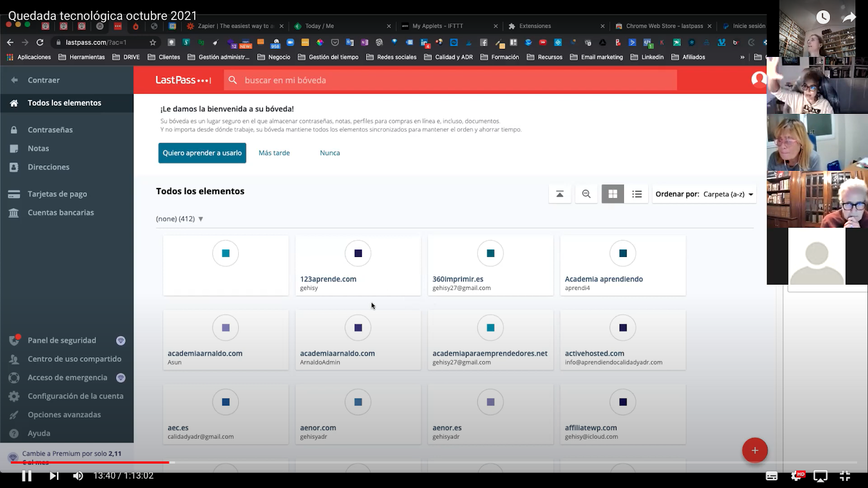
Task: Reload the page
Action: pos(40,42)
